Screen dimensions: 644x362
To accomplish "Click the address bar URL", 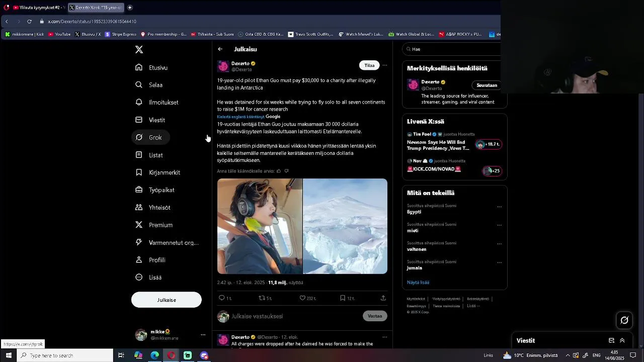I will (x=92, y=22).
